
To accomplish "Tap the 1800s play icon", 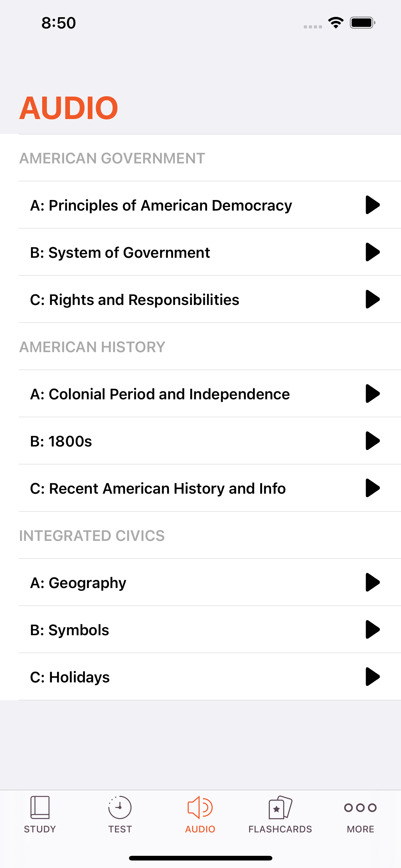I will click(x=372, y=441).
